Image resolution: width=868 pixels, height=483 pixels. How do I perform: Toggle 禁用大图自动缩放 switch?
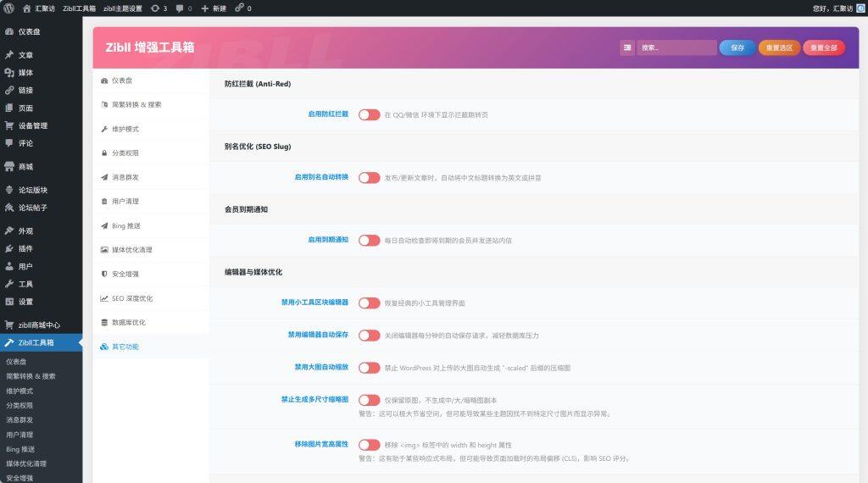[370, 368]
